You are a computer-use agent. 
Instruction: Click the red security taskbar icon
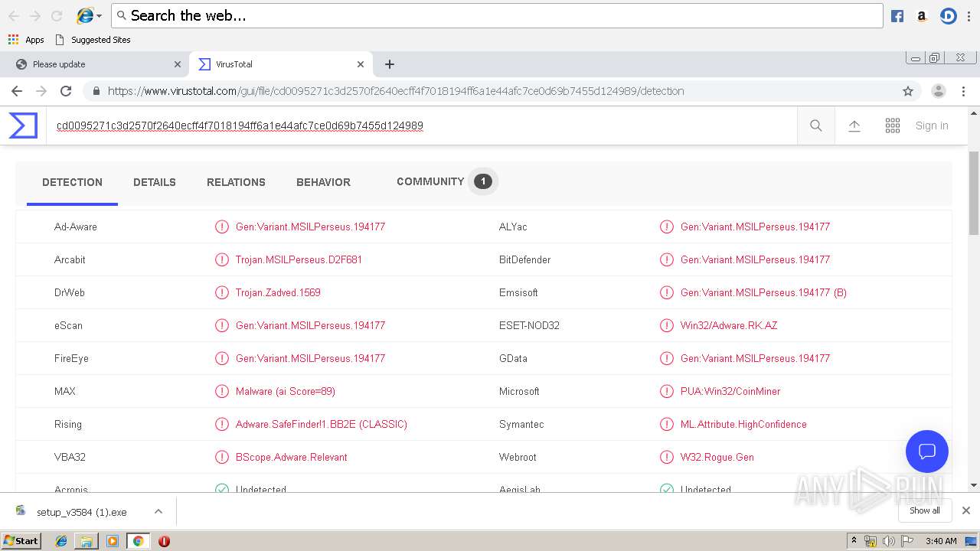(164, 541)
